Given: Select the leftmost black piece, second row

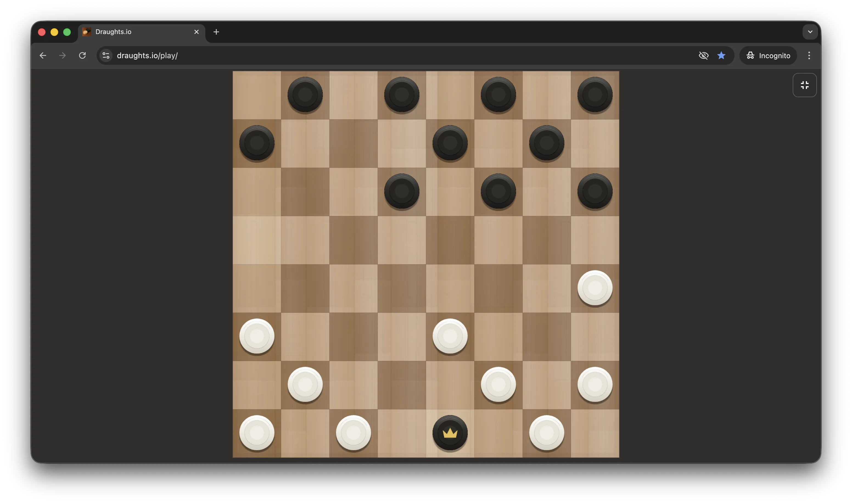Looking at the screenshot, I should [x=257, y=143].
